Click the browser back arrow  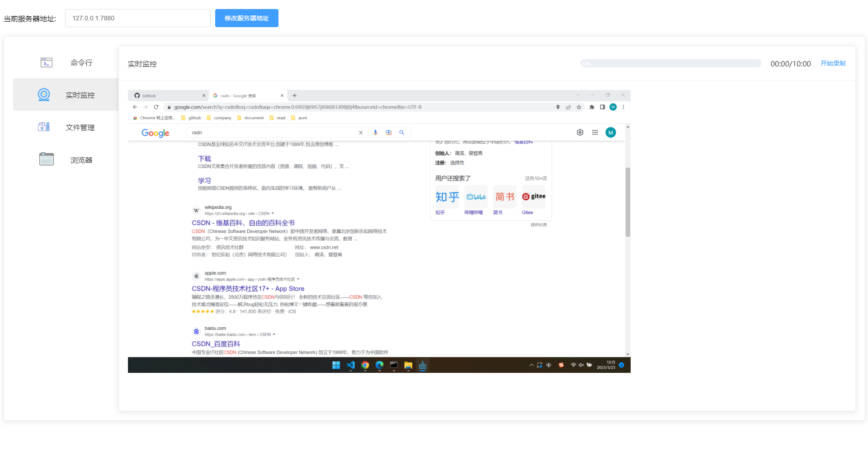pyautogui.click(x=135, y=107)
